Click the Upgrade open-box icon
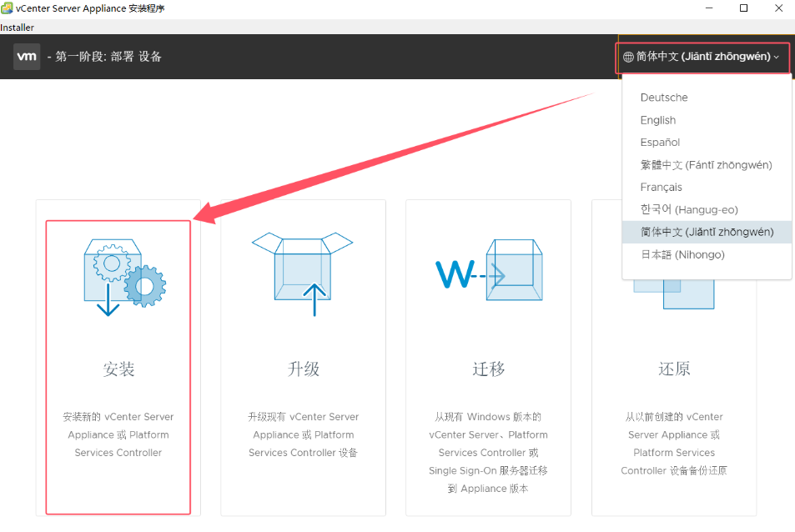 pos(303,274)
